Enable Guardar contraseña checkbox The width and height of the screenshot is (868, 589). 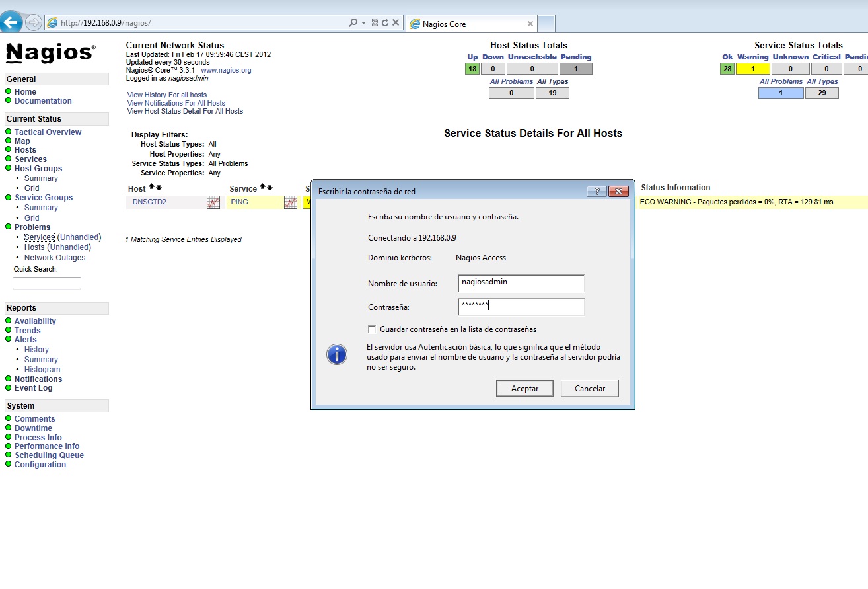[373, 329]
